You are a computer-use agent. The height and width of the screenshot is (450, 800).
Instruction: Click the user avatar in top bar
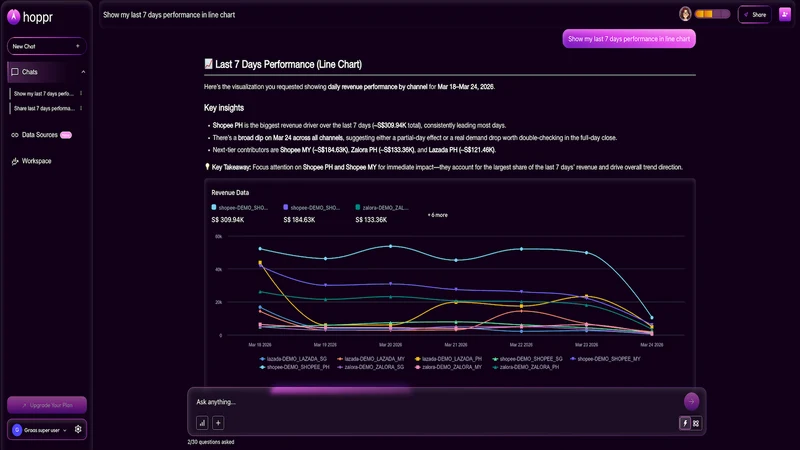tap(685, 14)
